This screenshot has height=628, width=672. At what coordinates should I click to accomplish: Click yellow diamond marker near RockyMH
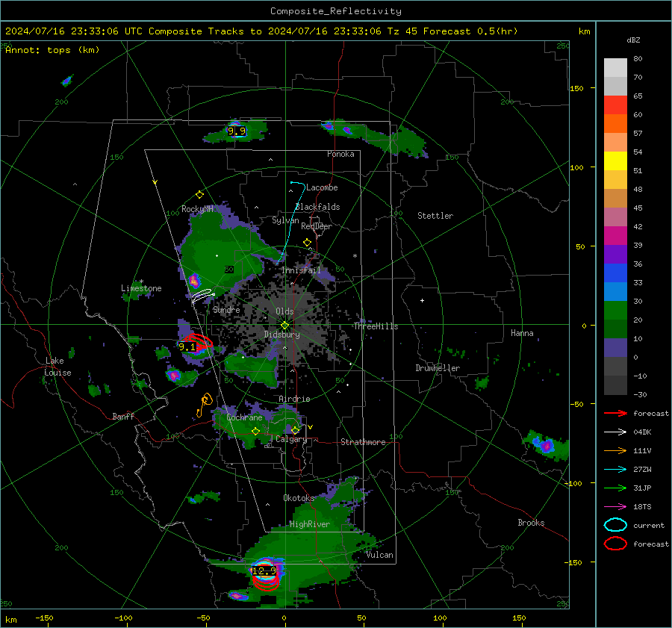click(199, 195)
